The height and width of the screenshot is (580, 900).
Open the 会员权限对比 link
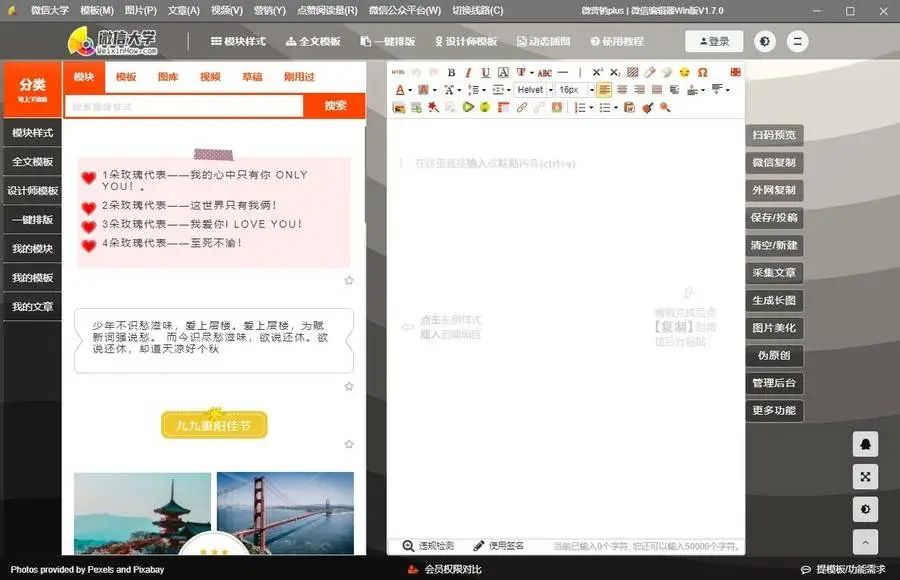[x=453, y=570]
